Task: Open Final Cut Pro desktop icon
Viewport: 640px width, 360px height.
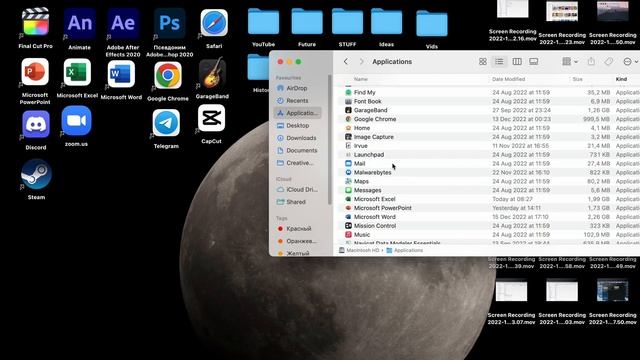Action: [36, 22]
